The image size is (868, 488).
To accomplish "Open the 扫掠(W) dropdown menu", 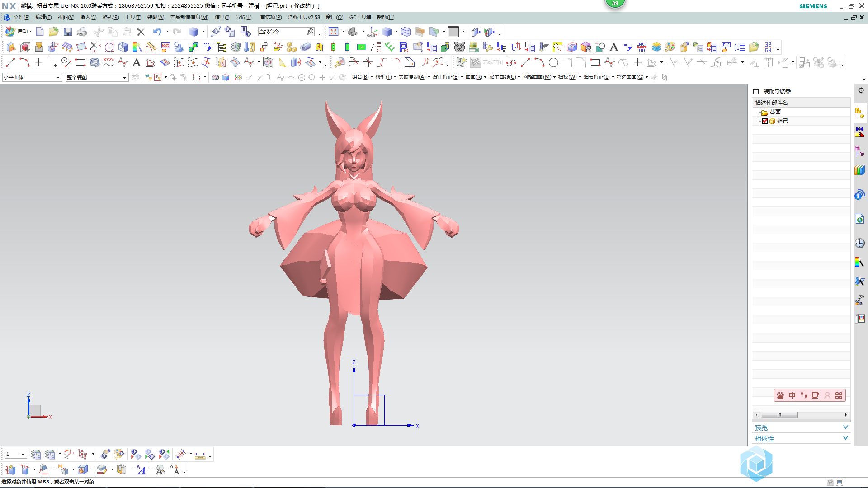I will (x=570, y=77).
